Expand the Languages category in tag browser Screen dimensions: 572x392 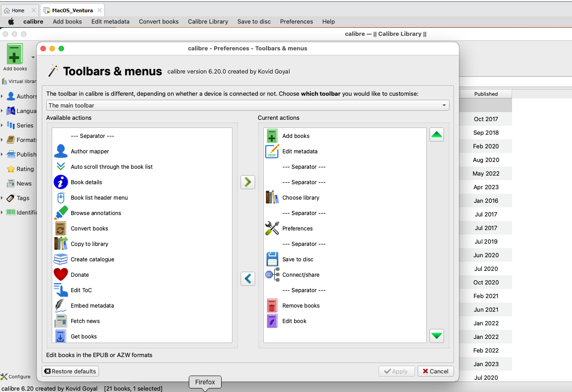(x=2, y=111)
